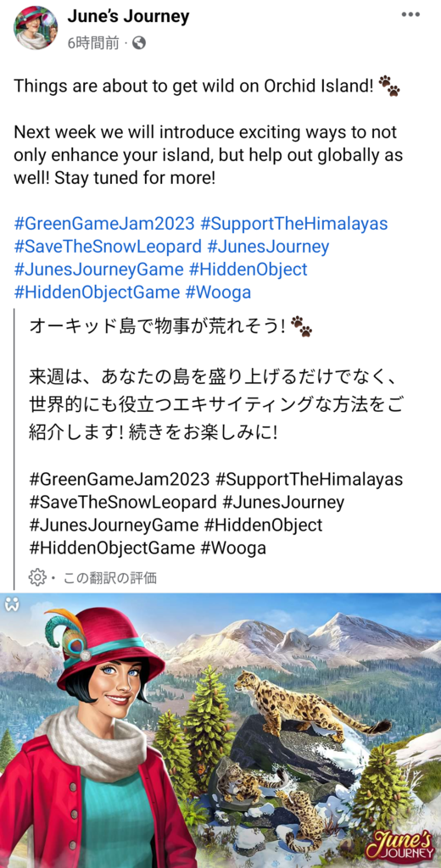Open the June's Journey page name
The height and width of the screenshot is (868, 441).
tap(129, 17)
